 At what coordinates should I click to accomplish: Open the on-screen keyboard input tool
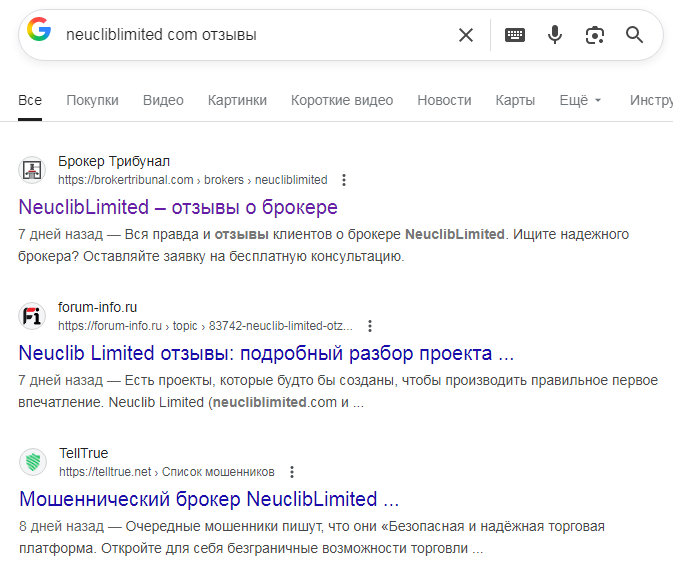tap(515, 35)
